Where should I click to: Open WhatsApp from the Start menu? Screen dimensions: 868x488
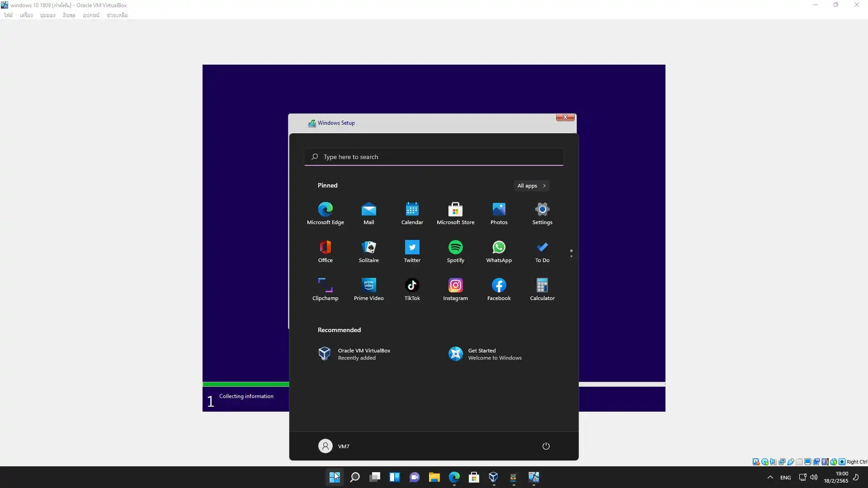tap(499, 251)
